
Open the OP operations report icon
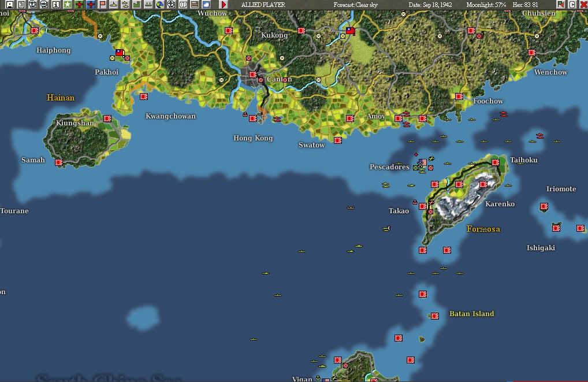point(183,5)
